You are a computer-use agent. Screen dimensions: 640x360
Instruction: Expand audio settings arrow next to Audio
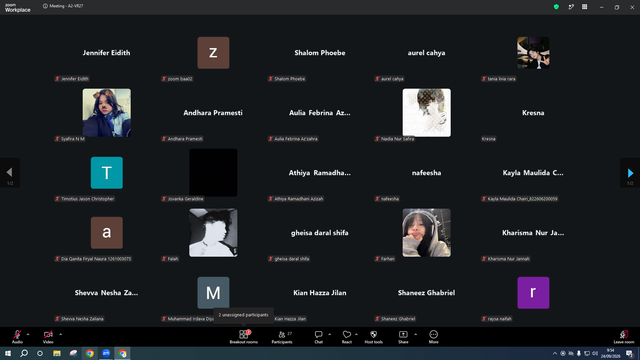coord(28,334)
